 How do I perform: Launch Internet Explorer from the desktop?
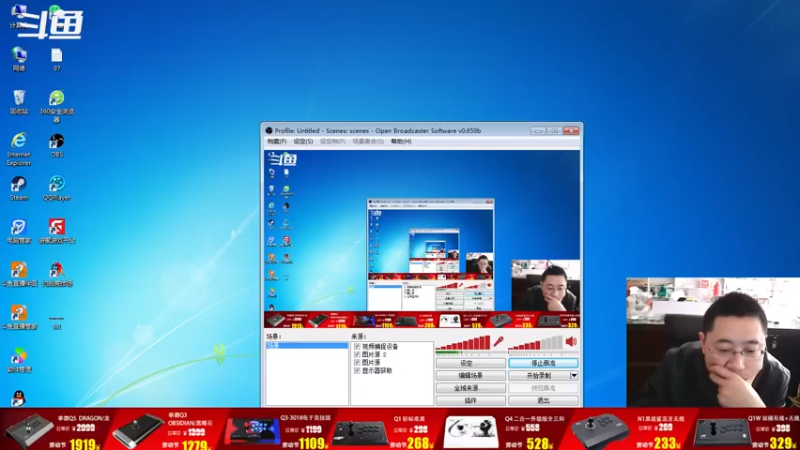click(x=19, y=148)
